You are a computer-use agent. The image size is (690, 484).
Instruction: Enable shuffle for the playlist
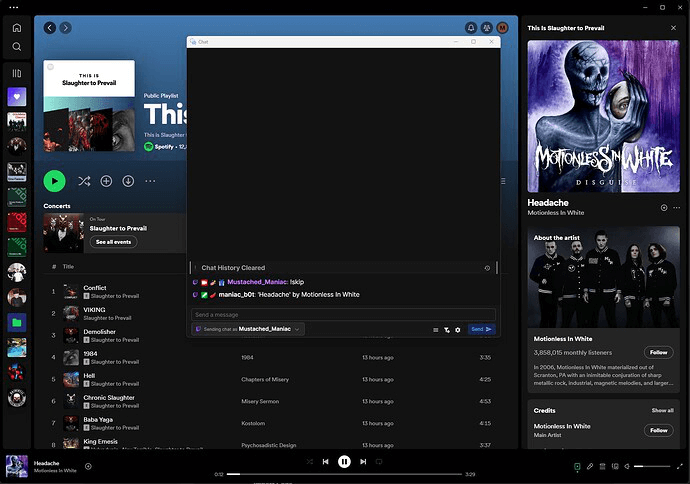[x=84, y=181]
